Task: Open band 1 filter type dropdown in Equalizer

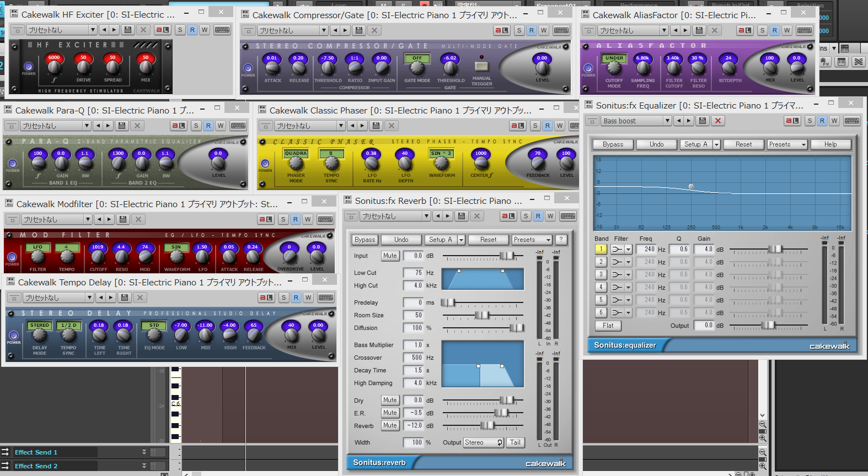Action: 628,249
